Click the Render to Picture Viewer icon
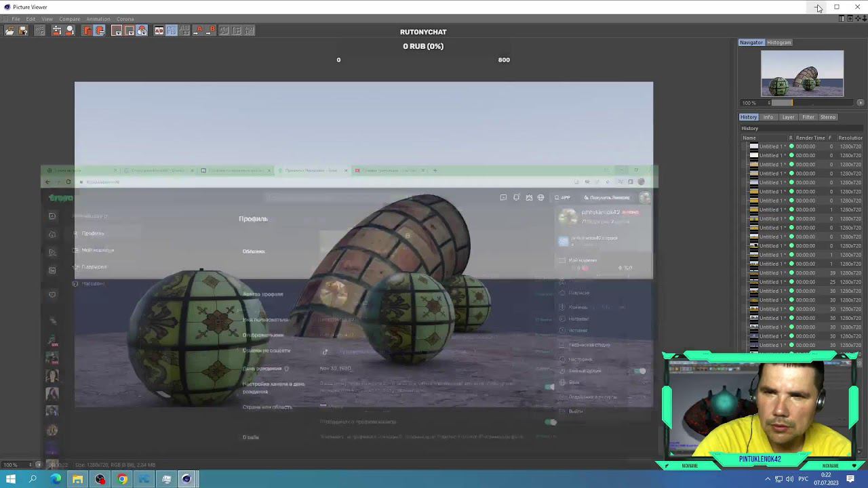868x488 pixels. pos(57,30)
